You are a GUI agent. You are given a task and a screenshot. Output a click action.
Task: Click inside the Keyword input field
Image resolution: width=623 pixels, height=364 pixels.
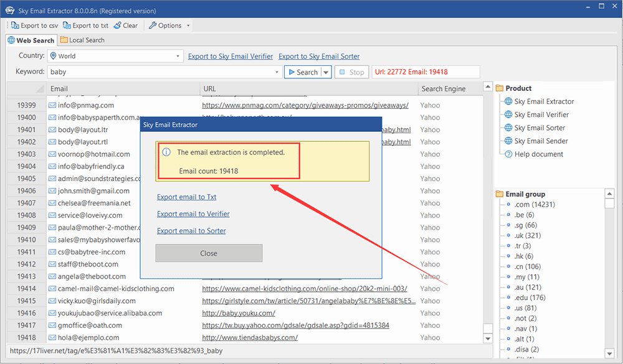click(x=162, y=72)
